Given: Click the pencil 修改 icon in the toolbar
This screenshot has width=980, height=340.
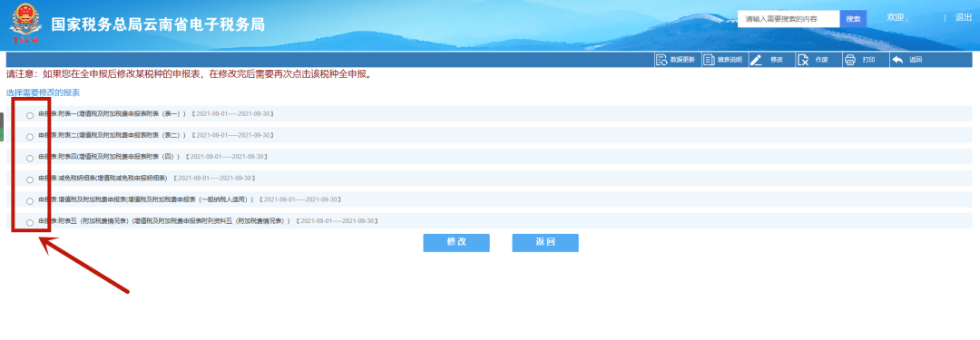Looking at the screenshot, I should tap(756, 60).
